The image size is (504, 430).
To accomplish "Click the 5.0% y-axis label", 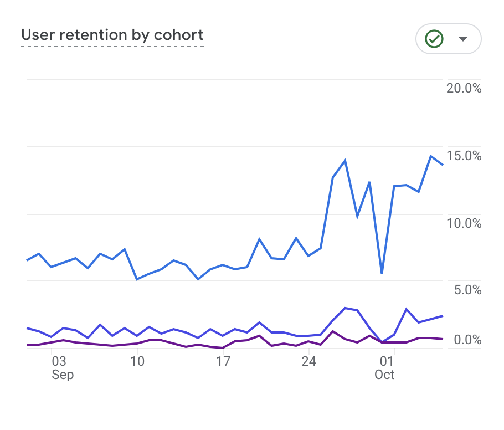I will click(466, 290).
